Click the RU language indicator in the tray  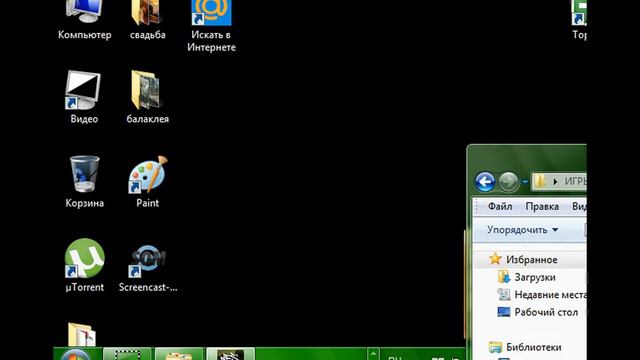[394, 358]
